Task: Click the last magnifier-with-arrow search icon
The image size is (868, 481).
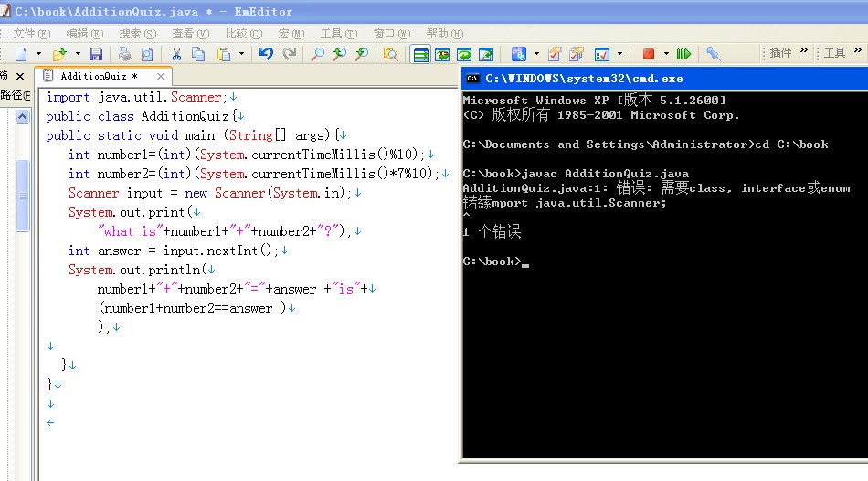Action: (362, 54)
